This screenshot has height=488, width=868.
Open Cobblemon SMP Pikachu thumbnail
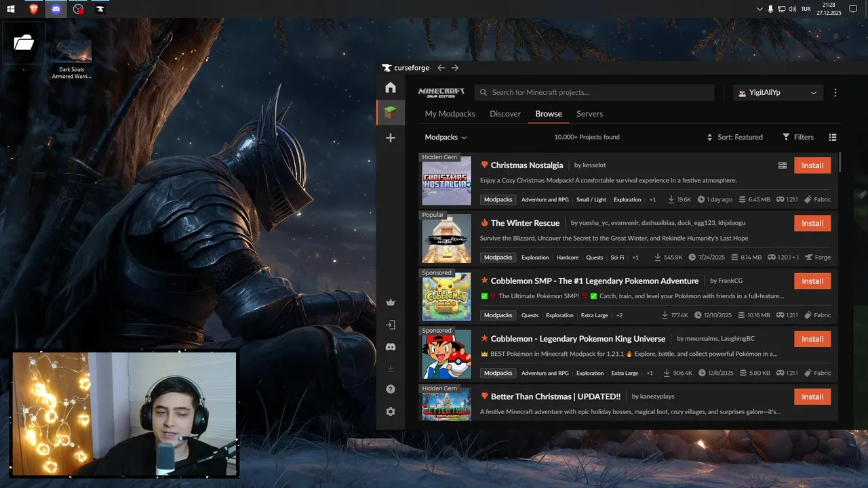tap(447, 297)
